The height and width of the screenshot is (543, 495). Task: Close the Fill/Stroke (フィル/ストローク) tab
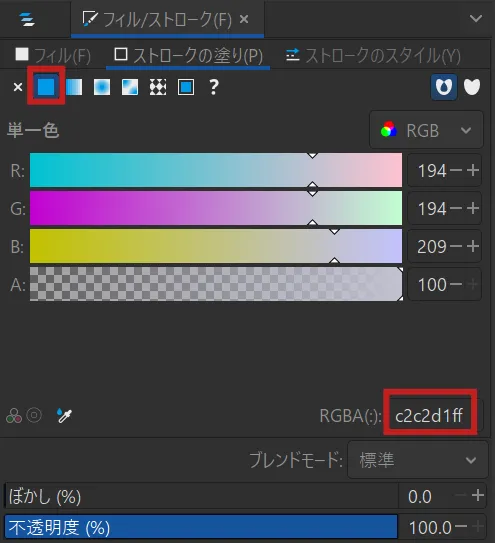click(x=244, y=19)
